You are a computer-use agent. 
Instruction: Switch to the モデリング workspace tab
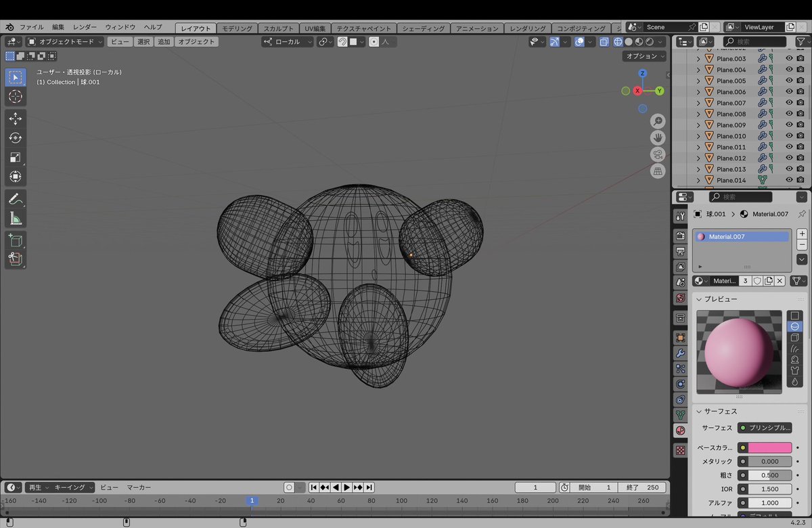[237, 28]
